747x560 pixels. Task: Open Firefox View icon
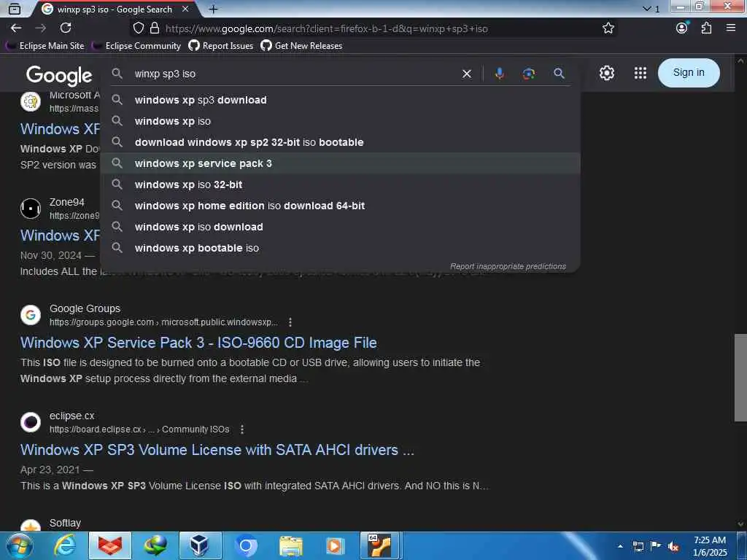point(15,9)
